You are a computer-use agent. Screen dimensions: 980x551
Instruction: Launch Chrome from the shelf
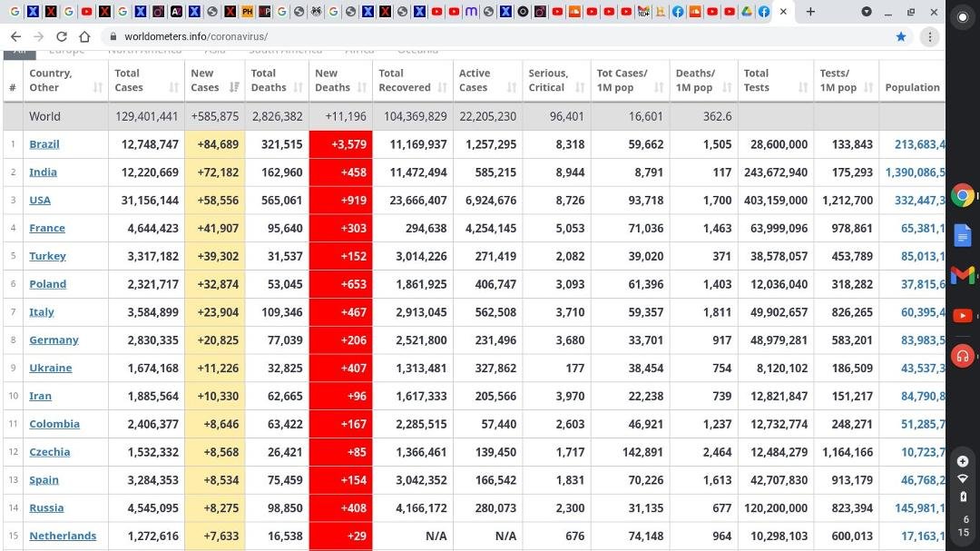tap(963, 196)
